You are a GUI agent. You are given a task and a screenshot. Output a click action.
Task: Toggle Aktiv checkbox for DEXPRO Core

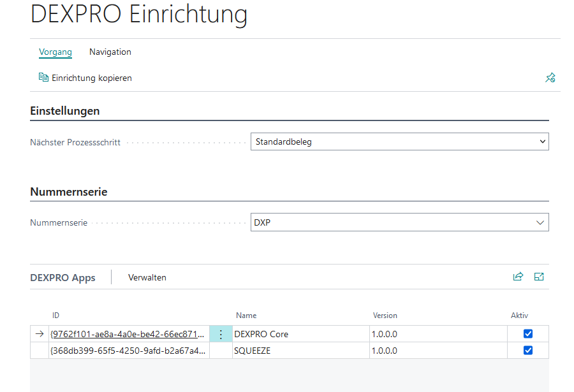pyautogui.click(x=527, y=334)
